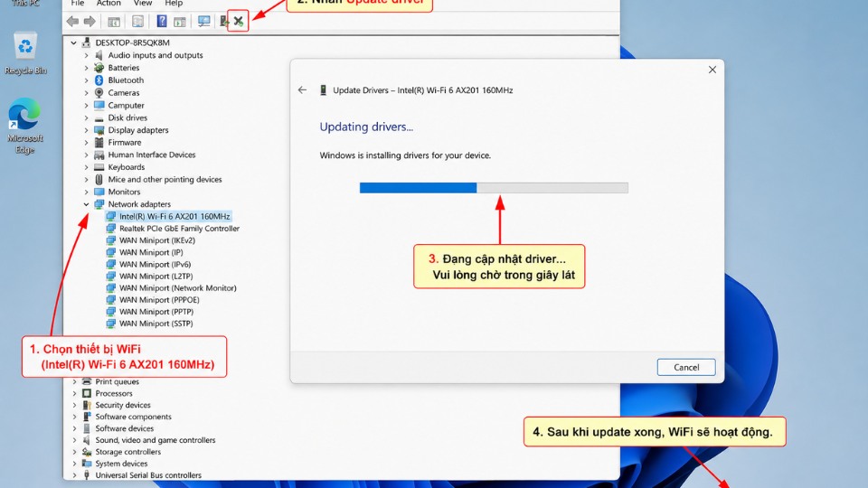Click the Cameras category icon
Image resolution: width=868 pixels, height=488 pixels.
(99, 93)
